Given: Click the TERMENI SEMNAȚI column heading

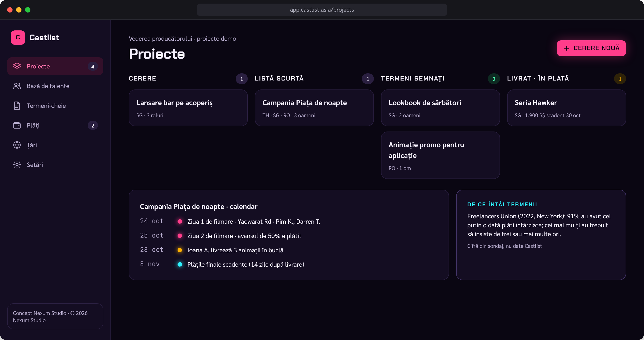Looking at the screenshot, I should click(413, 78).
